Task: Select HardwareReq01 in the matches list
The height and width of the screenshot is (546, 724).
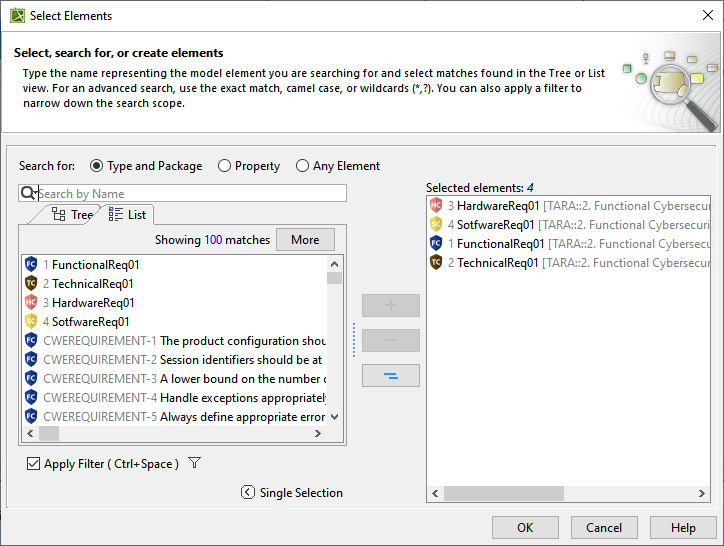Action: (93, 303)
